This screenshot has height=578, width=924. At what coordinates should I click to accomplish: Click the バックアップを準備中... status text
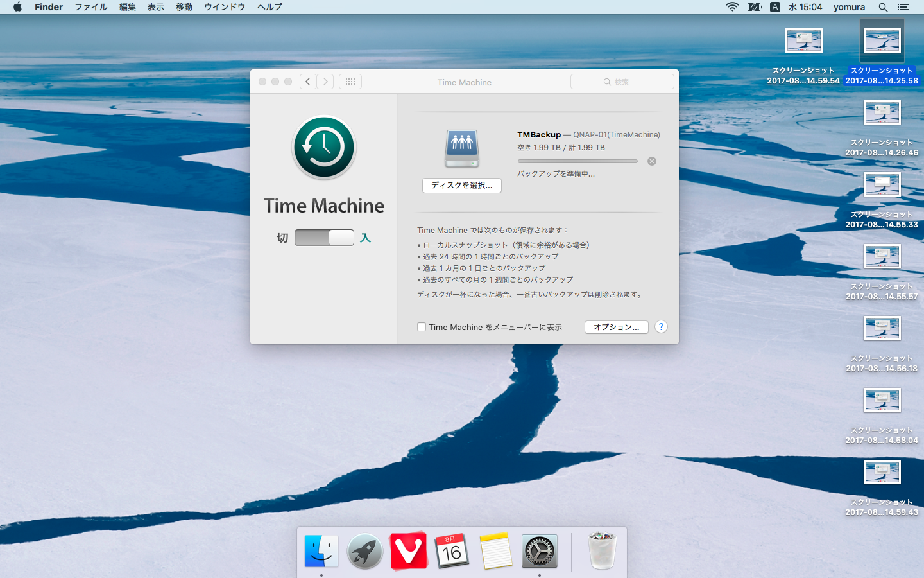556,174
